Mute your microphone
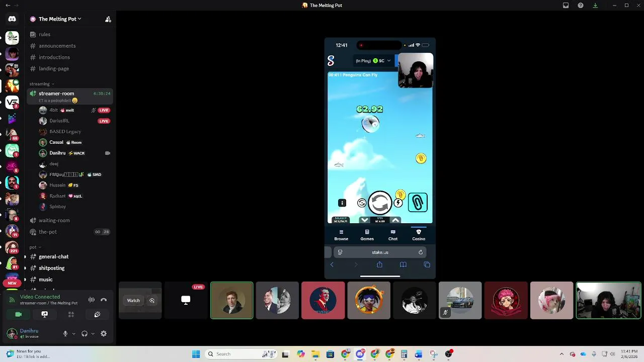 [65, 333]
